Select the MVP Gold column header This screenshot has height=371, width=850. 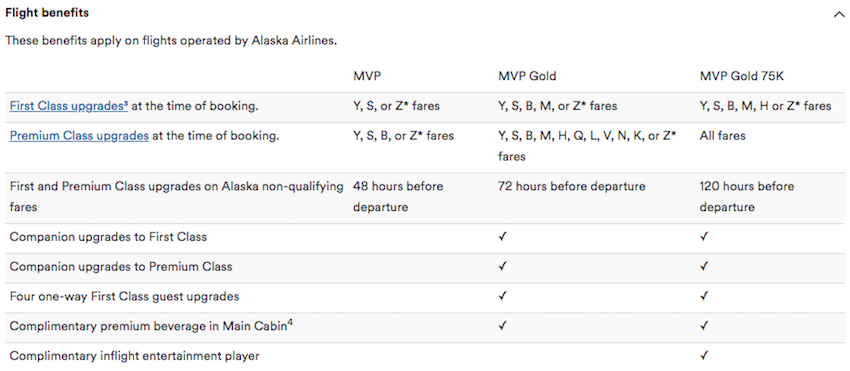click(x=527, y=76)
